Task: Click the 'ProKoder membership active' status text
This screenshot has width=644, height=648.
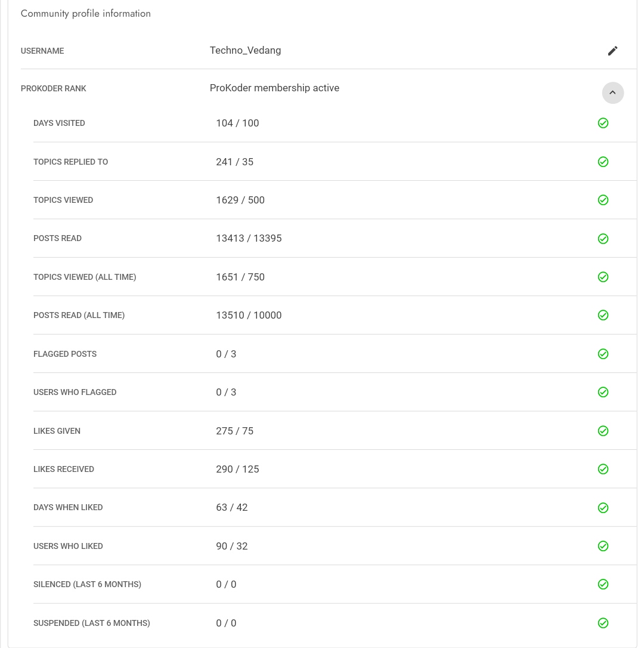Action: [274, 88]
